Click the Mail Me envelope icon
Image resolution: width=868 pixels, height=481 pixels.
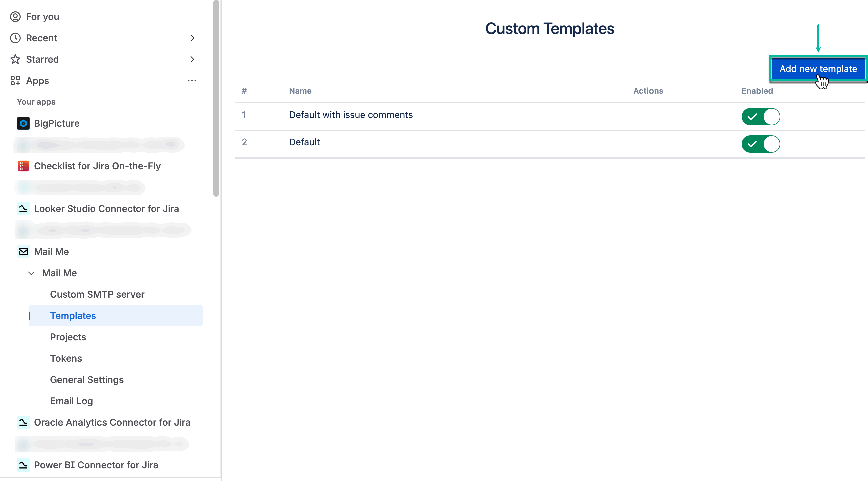(x=23, y=251)
